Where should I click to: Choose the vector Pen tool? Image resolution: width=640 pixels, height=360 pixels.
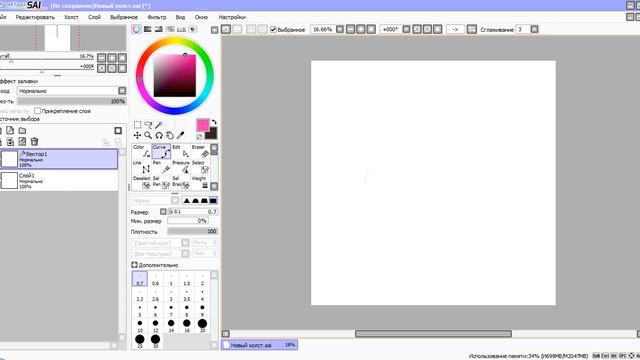tap(161, 167)
